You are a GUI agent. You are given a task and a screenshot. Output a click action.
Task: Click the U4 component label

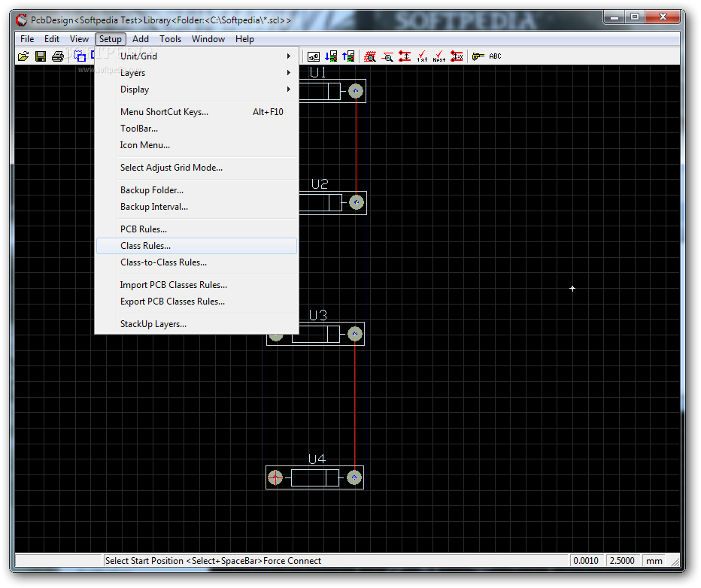[x=317, y=459]
